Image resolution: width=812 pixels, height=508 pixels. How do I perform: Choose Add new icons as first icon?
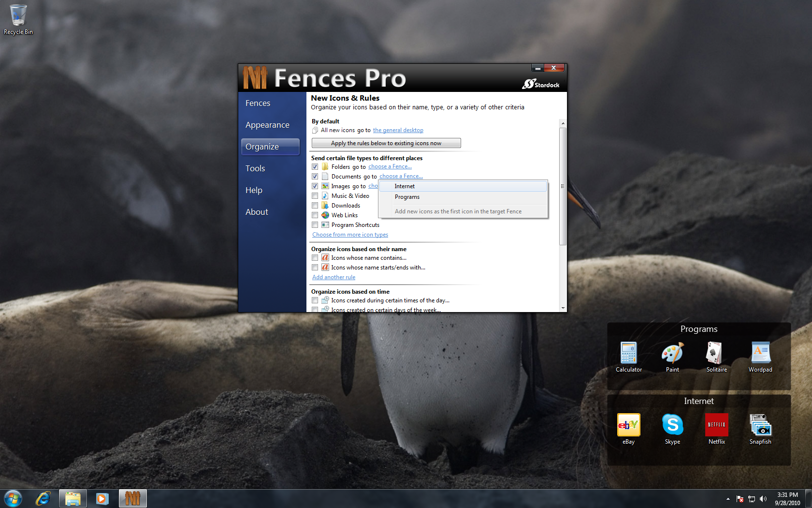(463, 211)
